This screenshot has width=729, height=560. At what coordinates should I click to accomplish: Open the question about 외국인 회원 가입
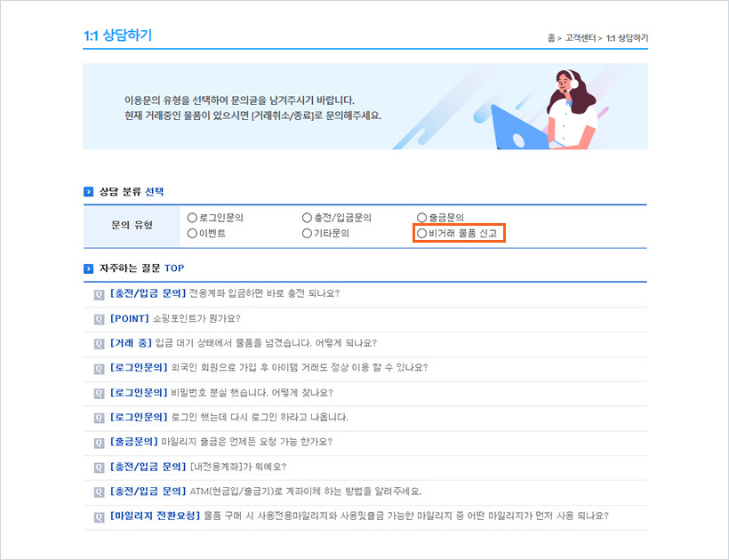299,367
